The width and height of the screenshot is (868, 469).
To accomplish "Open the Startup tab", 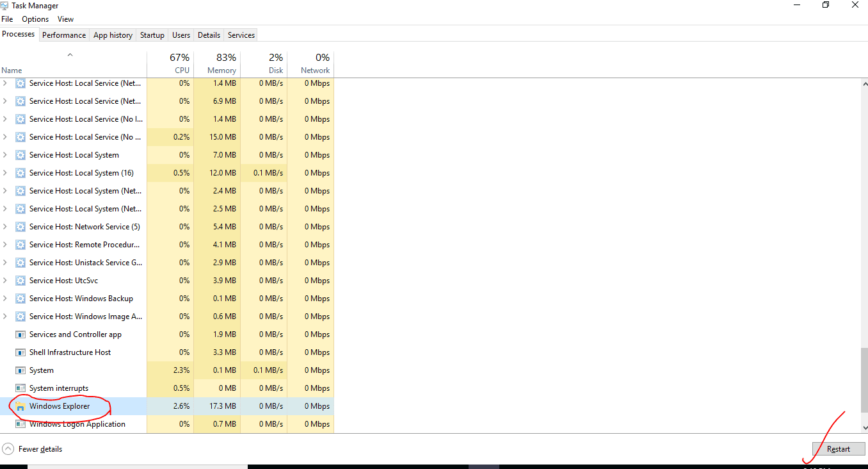I will click(x=152, y=35).
